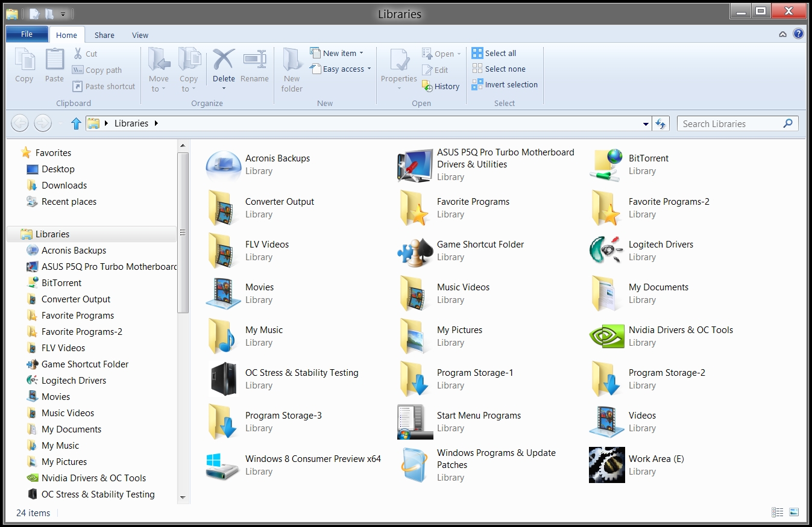Switch to details view in status bar
Image resolution: width=812 pixels, height=527 pixels.
coord(778,513)
